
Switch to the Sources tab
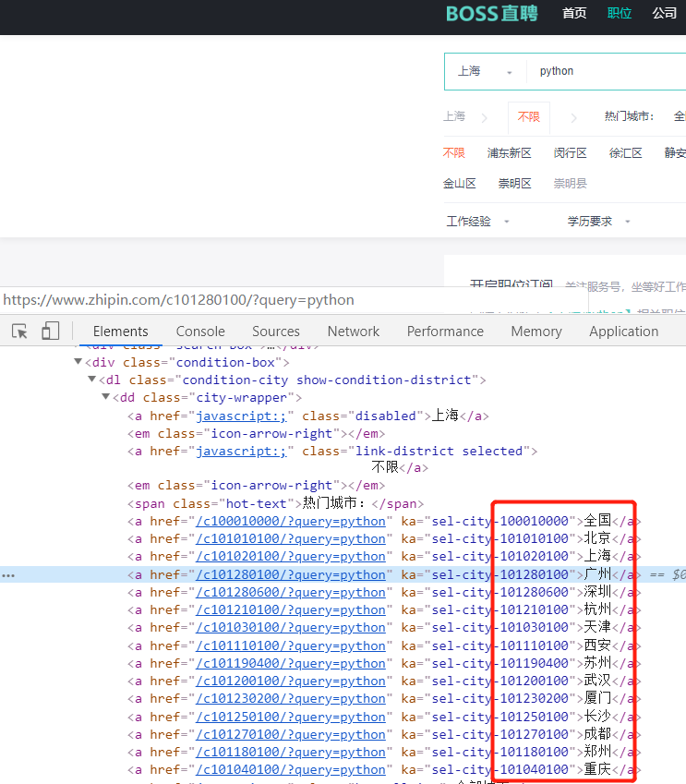(x=276, y=332)
